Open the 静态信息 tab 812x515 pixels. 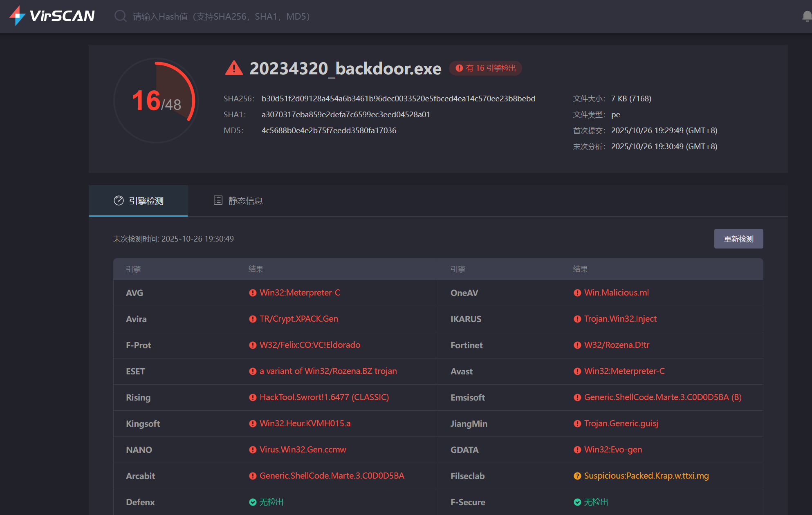(x=238, y=201)
